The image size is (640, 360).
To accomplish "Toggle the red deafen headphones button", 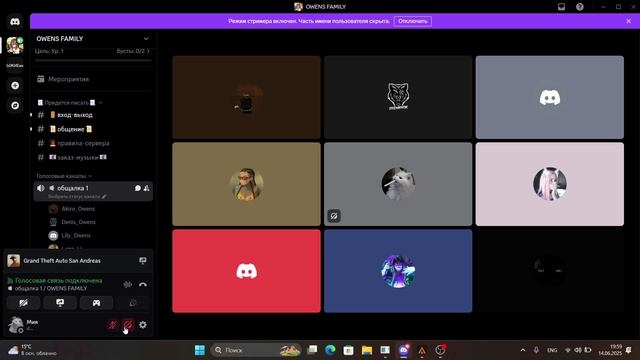I will tap(128, 325).
